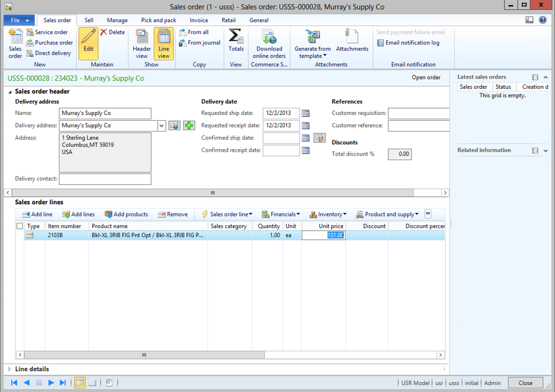Screen dimensions: 555x392
Task: Open the Invoice ribbon tab
Action: click(199, 20)
